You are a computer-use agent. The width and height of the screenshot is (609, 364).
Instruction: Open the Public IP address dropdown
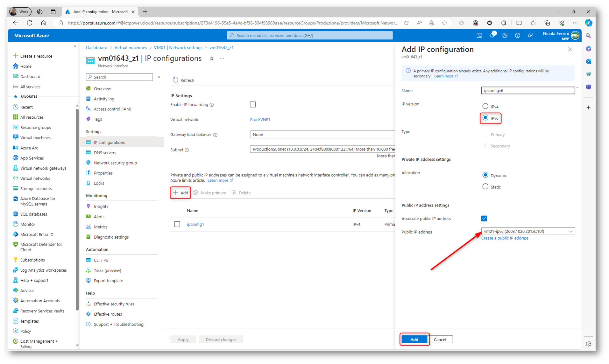(528, 231)
